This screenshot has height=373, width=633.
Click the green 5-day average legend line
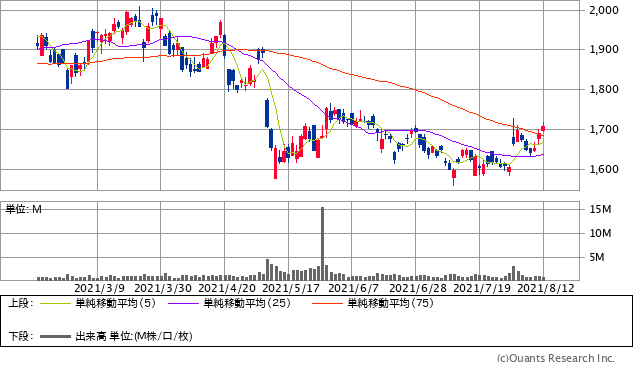[x=55, y=304]
